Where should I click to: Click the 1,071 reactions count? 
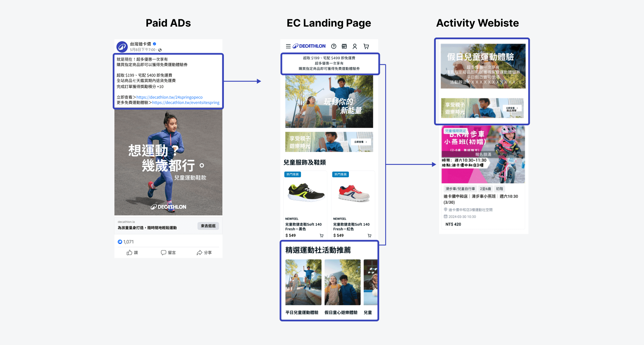click(x=128, y=242)
